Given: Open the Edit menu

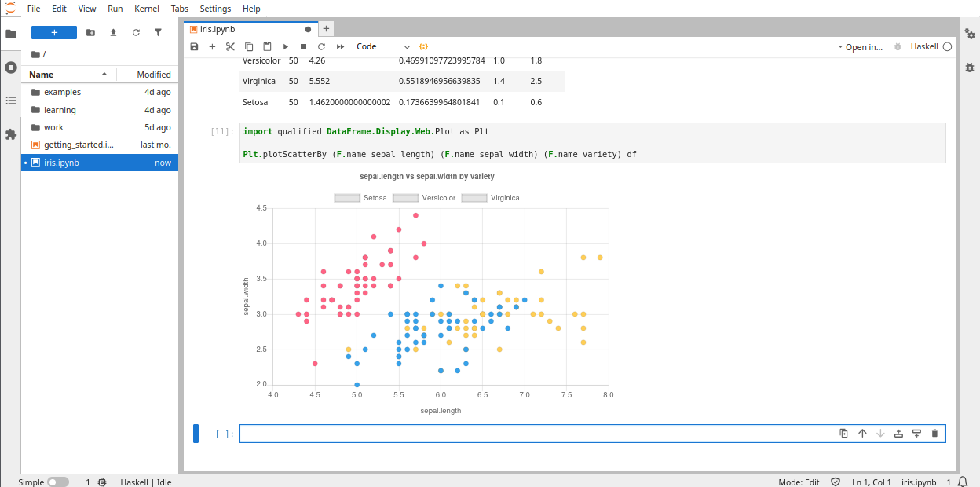Looking at the screenshot, I should [x=59, y=9].
